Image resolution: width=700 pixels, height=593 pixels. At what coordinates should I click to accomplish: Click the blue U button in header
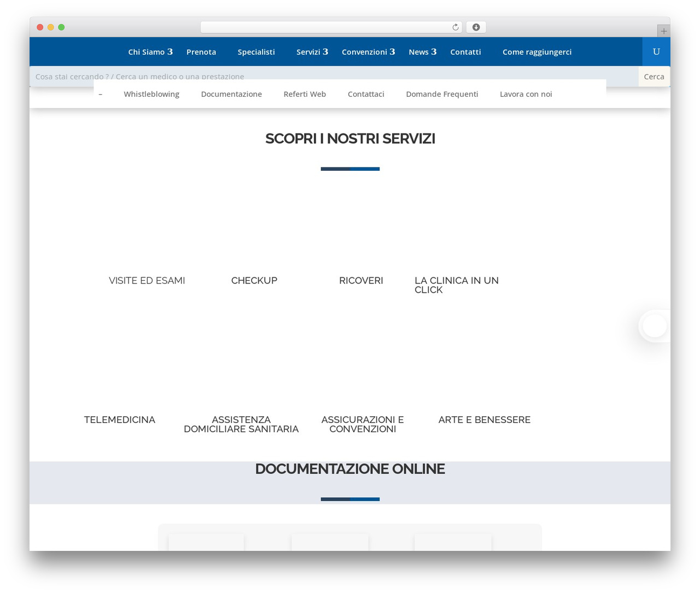click(656, 52)
